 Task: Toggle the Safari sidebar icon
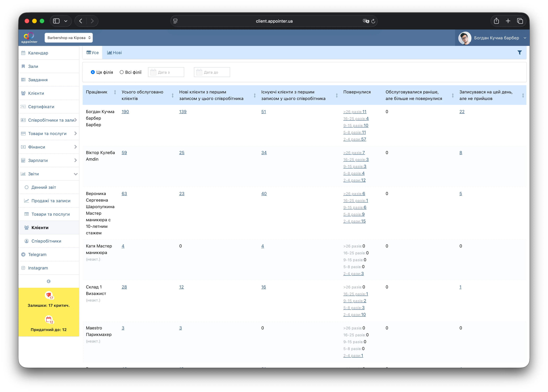click(x=56, y=21)
